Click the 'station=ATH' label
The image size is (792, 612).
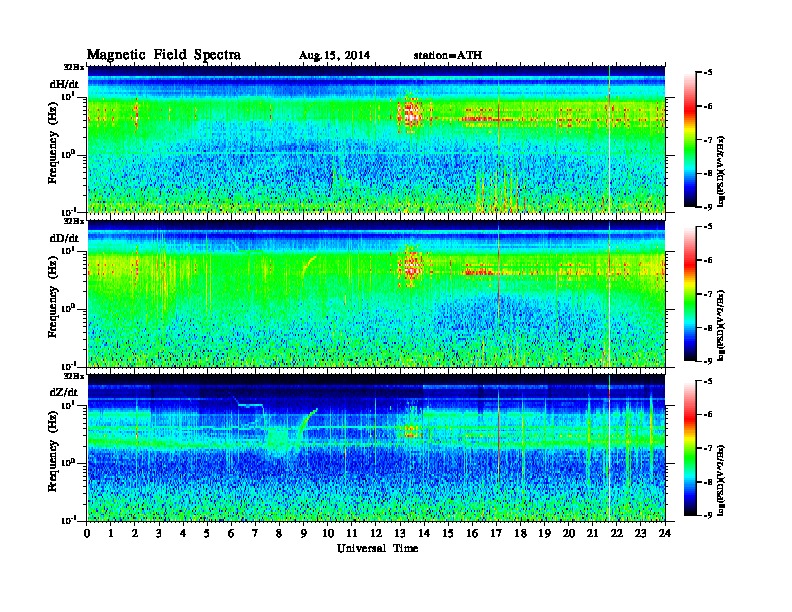point(448,55)
